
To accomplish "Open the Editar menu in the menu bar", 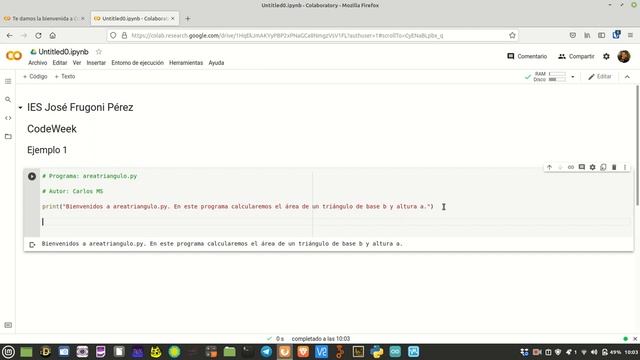I will point(60,63).
